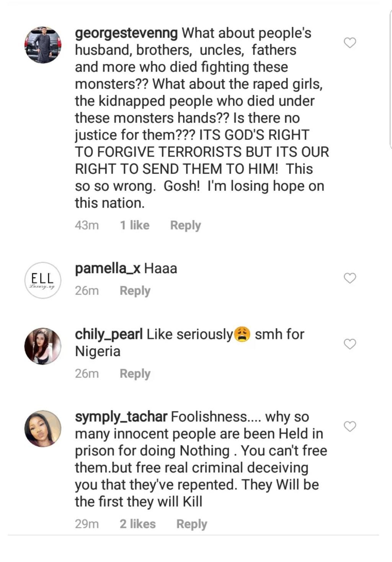Reply to pamella_x's Haaa comment
Screen dimensions: 392x562
click(x=135, y=291)
